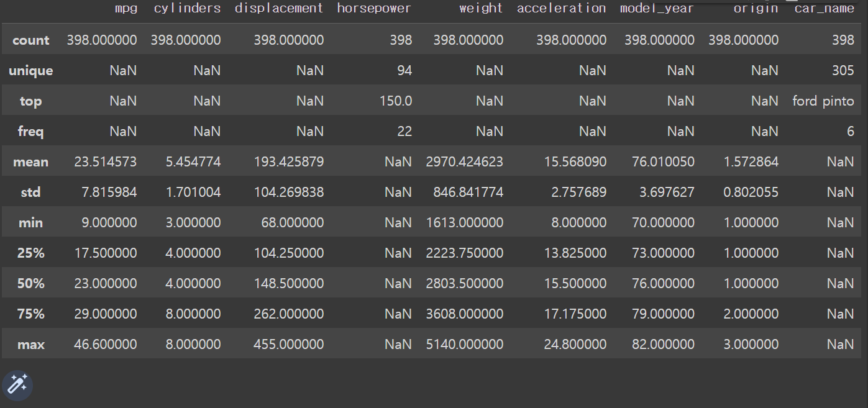The height and width of the screenshot is (408, 868).
Task: Select the mean row label
Action: point(31,161)
